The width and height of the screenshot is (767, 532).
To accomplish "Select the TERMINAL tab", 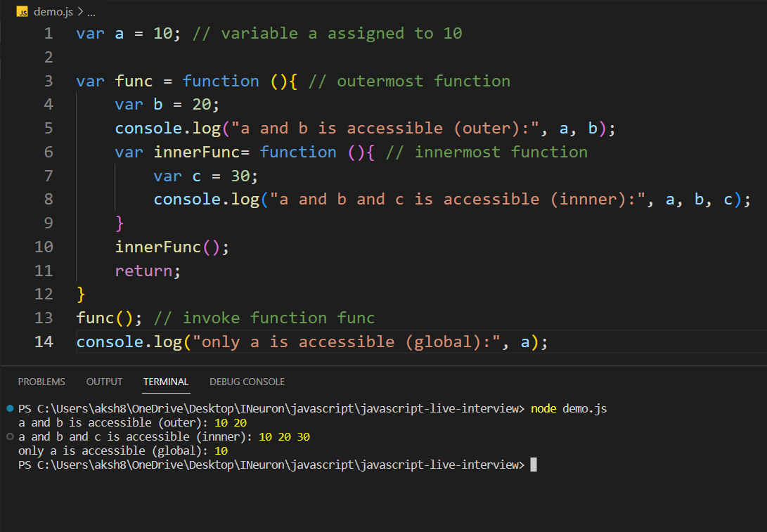I will tap(166, 382).
